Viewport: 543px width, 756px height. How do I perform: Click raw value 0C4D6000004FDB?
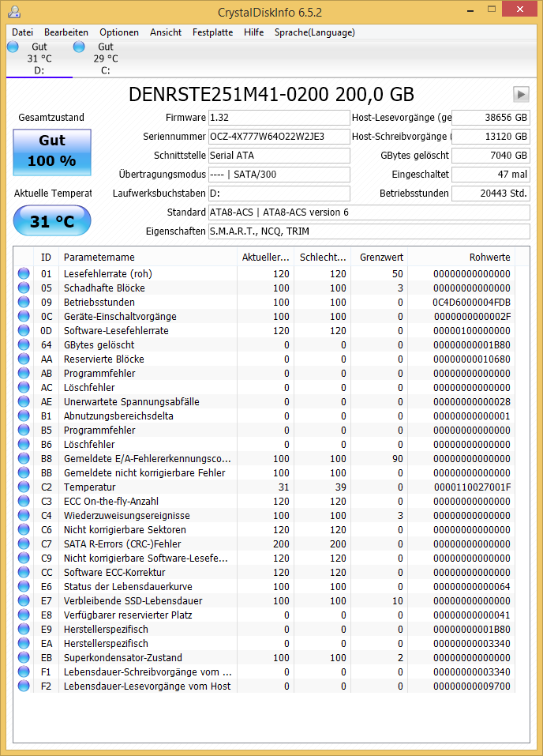pyautogui.click(x=471, y=303)
